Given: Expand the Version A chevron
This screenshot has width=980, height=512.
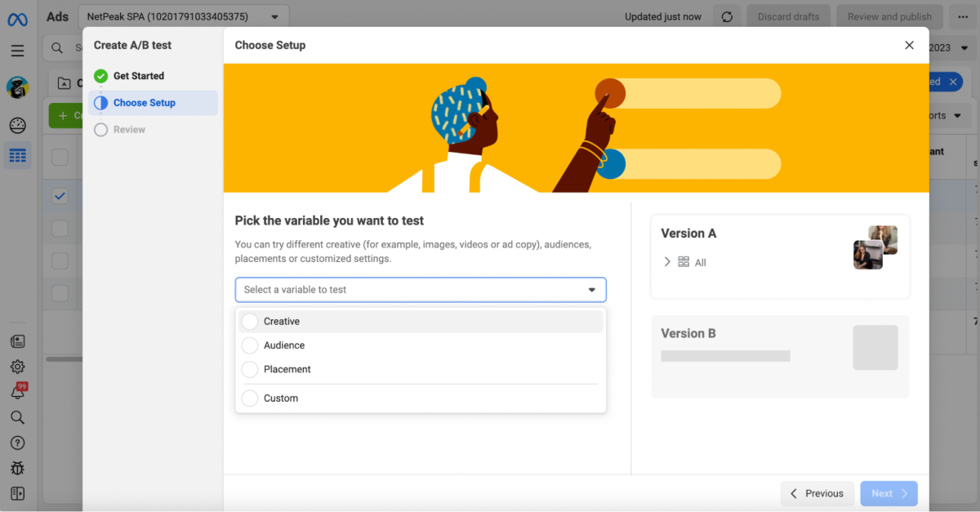Looking at the screenshot, I should (667, 262).
